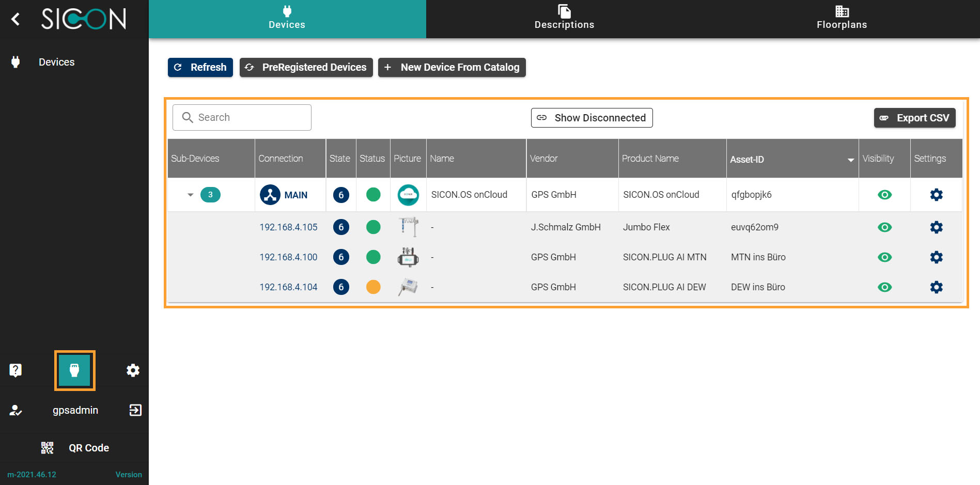Click the logout icon next to gpsadmin
980x485 pixels.
[135, 410]
